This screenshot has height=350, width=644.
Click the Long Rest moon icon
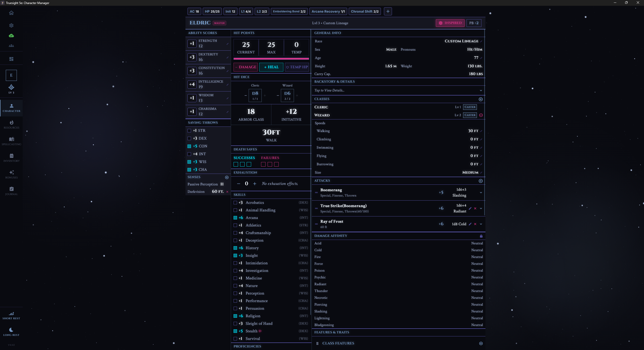tap(11, 330)
